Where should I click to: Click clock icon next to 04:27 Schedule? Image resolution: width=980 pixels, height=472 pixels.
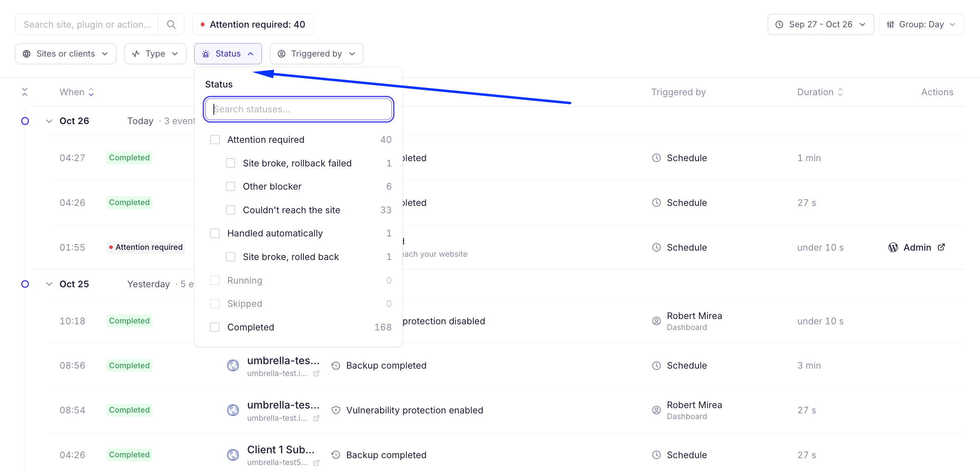click(x=656, y=158)
